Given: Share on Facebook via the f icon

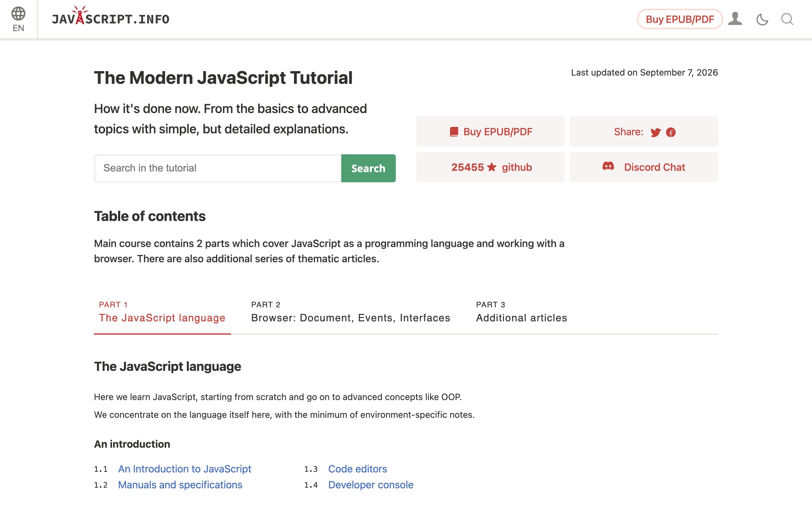Looking at the screenshot, I should 671,132.
